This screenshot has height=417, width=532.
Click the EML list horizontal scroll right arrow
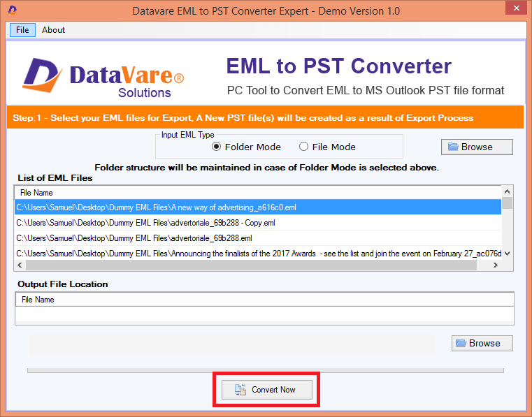point(496,265)
